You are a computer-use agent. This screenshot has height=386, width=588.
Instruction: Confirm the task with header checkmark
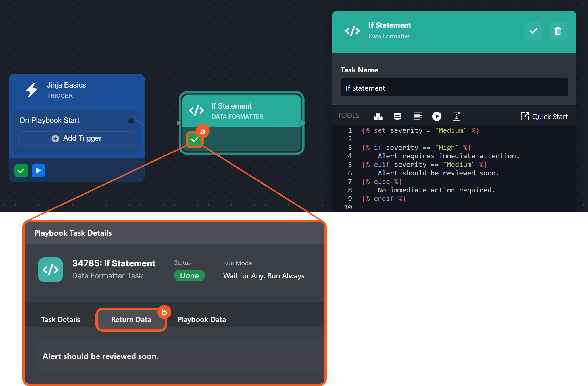point(533,31)
